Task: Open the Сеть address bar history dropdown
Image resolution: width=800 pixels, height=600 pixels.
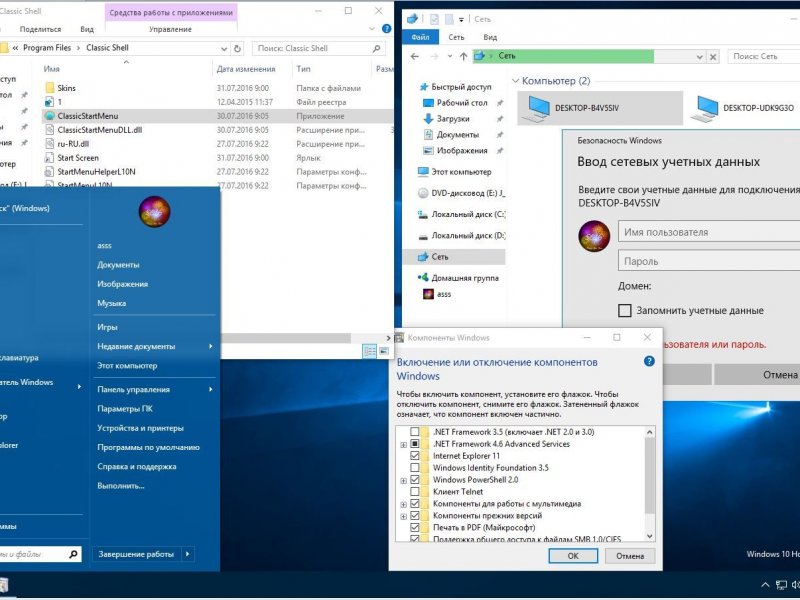Action: (699, 57)
